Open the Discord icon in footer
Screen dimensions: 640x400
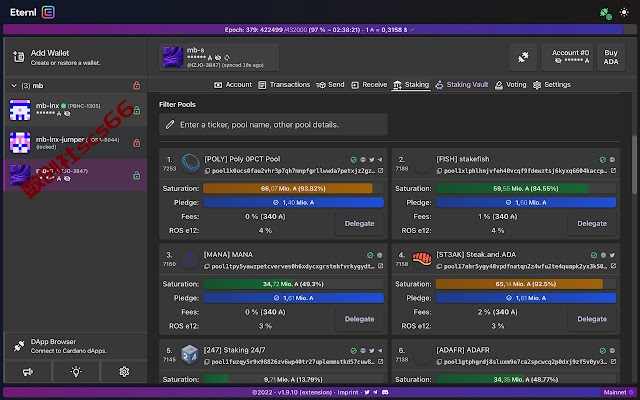(x=384, y=393)
